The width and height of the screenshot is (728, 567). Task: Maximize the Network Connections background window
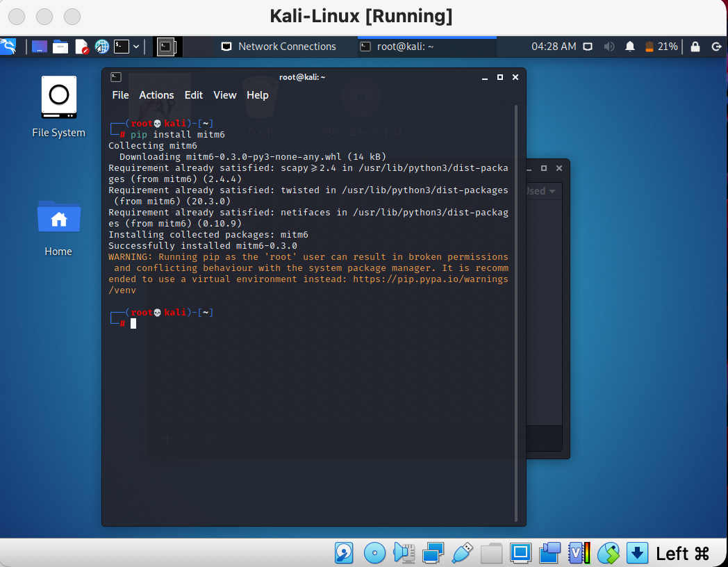pos(544,168)
